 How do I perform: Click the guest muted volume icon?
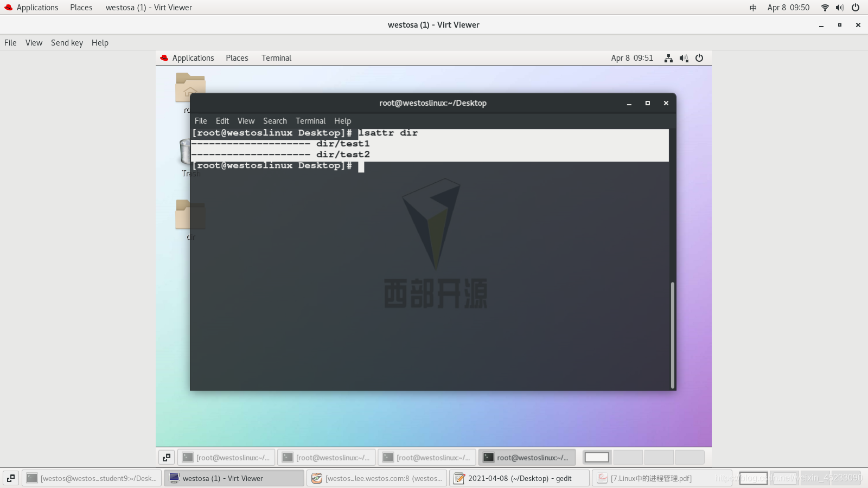coord(684,58)
